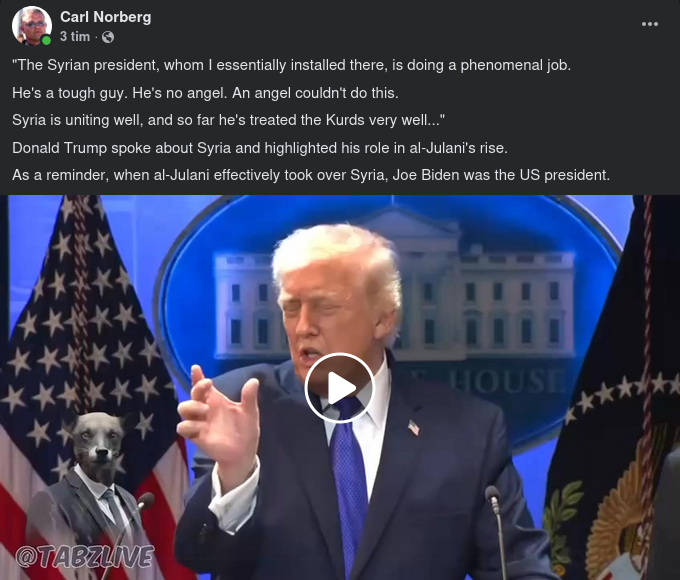
Task: Click the sentence mentioning al-Julani's rise
Action: (260, 148)
